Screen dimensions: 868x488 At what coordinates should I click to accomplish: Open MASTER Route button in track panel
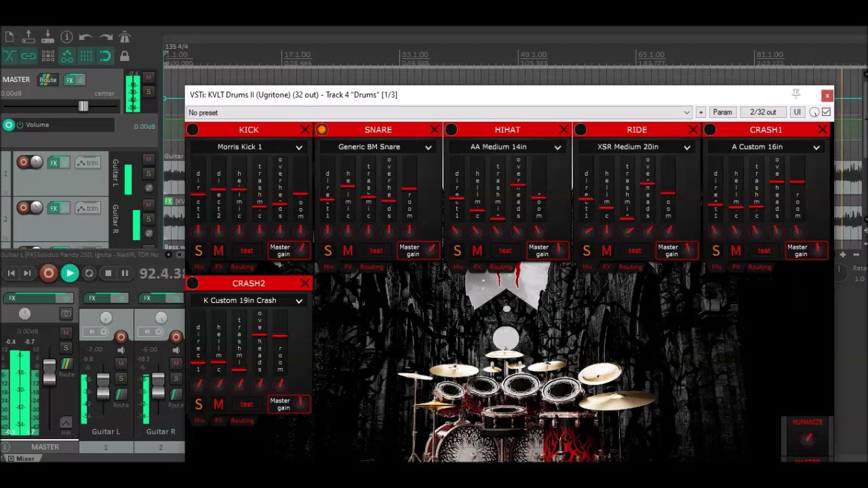(x=47, y=80)
